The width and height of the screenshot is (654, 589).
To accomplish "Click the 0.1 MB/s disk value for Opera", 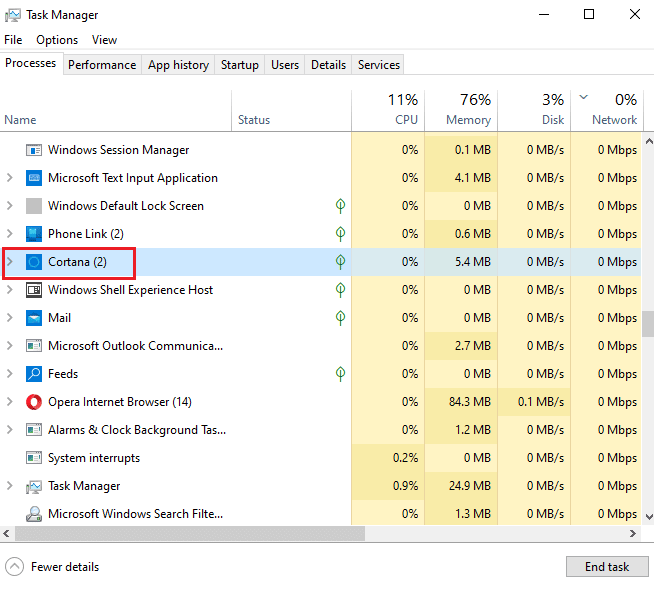I will [x=541, y=402].
